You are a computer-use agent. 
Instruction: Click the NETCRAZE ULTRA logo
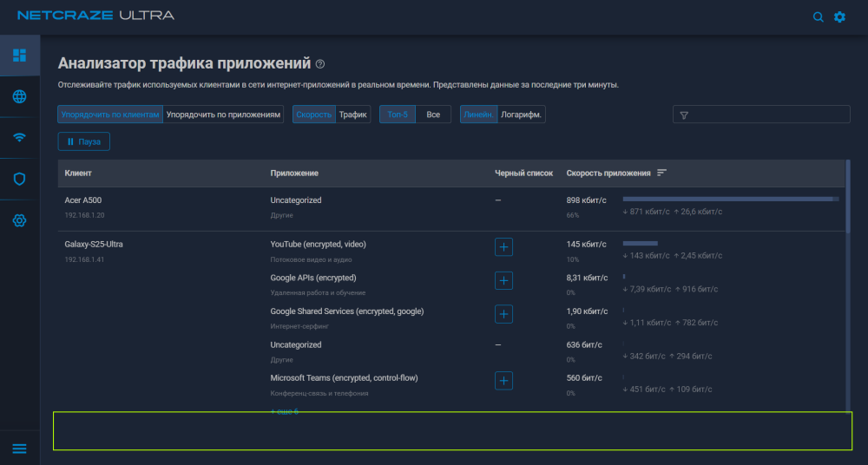click(95, 16)
